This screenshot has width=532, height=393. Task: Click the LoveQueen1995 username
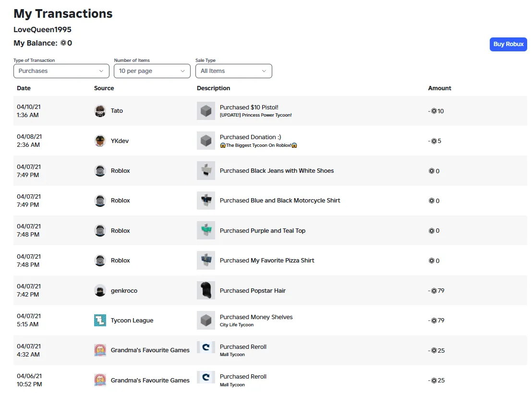point(42,29)
